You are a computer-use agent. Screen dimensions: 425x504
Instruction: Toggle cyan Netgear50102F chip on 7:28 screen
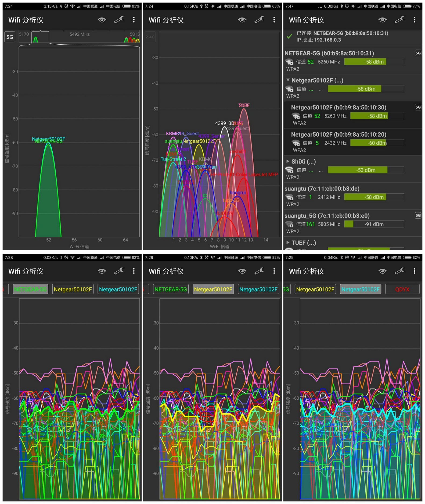(x=118, y=289)
